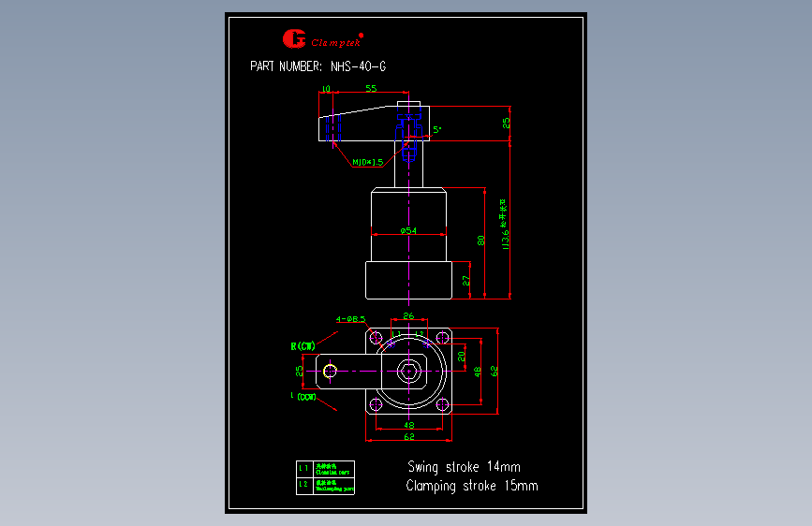Select the vertical '62' flange height dimension
The width and height of the screenshot is (812, 526).
point(494,372)
